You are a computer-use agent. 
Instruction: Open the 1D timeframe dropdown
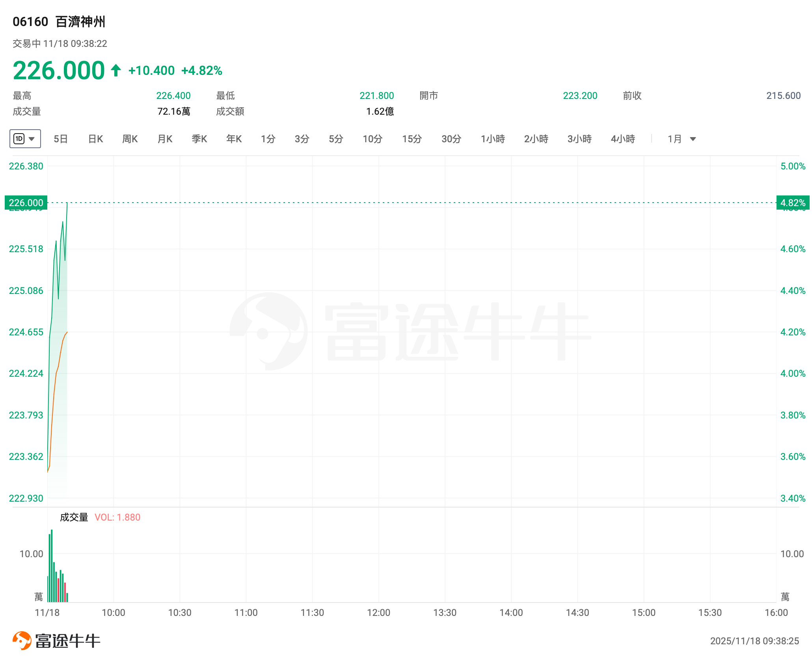pyautogui.click(x=25, y=139)
